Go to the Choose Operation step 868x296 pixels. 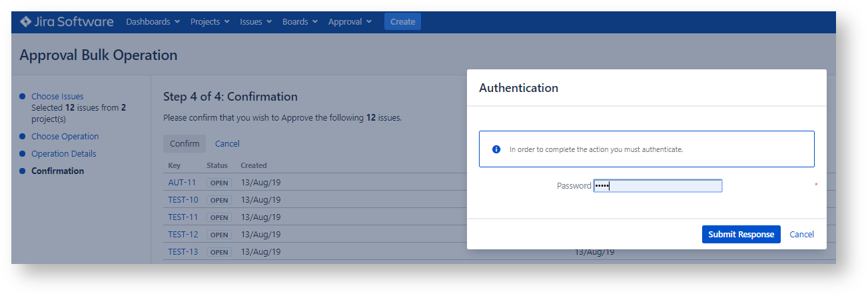click(x=65, y=137)
